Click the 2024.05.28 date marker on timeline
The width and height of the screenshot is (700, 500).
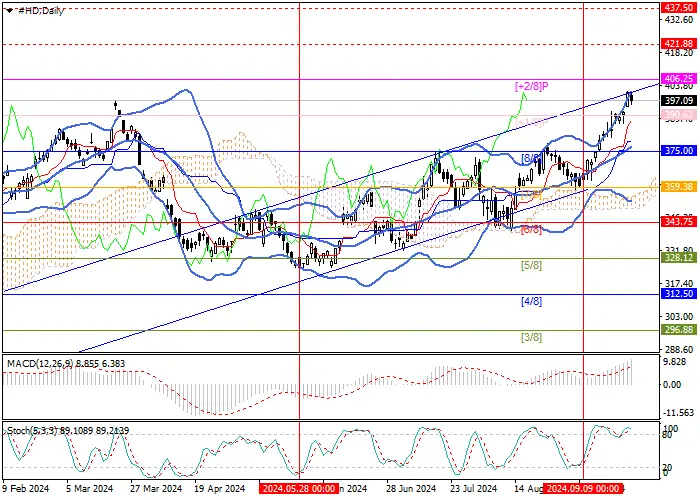299,488
